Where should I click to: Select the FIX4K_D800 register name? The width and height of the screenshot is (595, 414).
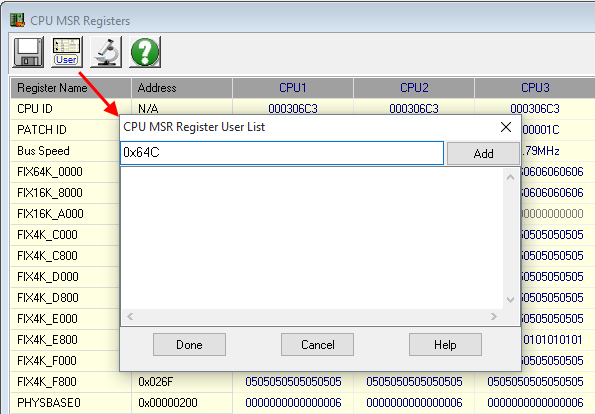[48, 298]
